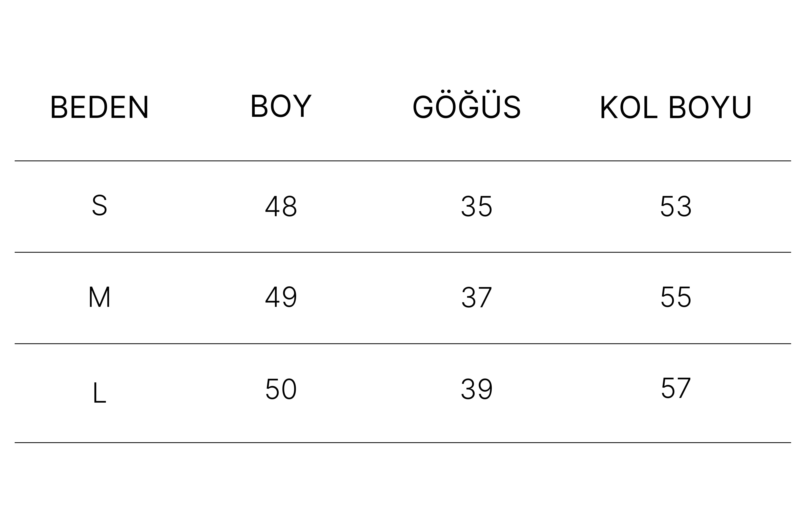Click the L size label
Image resolution: width=798 pixels, height=532 pixels.
(99, 393)
